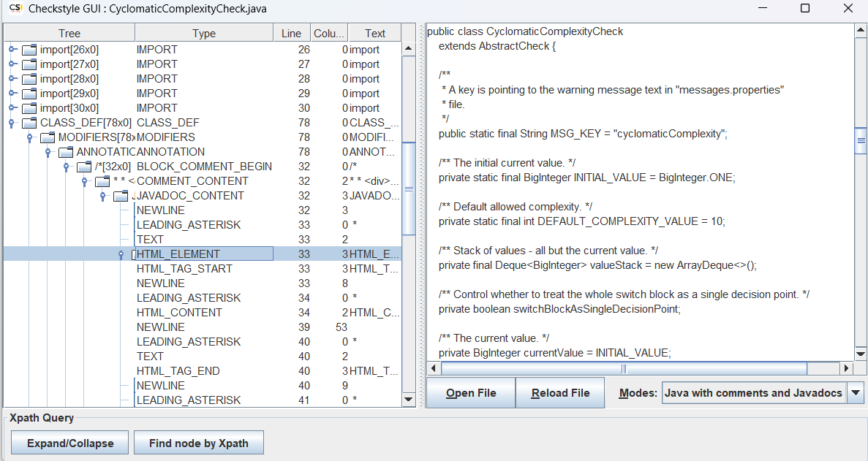Click the Find node by Xpath button
The image size is (868, 461).
pos(199,442)
